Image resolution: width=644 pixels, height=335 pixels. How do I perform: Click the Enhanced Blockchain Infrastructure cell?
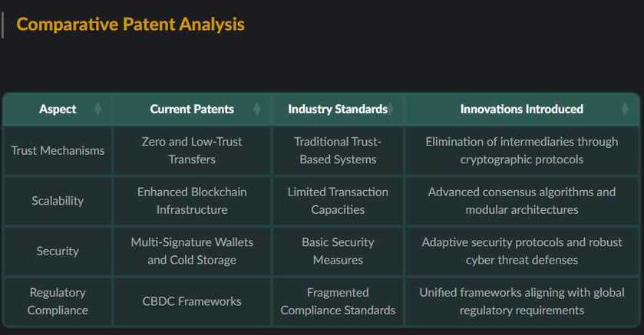tap(192, 201)
